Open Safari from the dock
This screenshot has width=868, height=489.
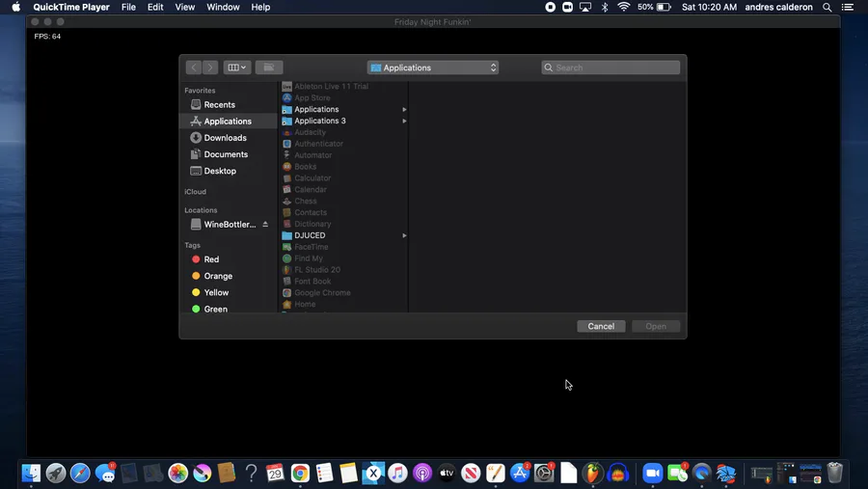[80, 473]
